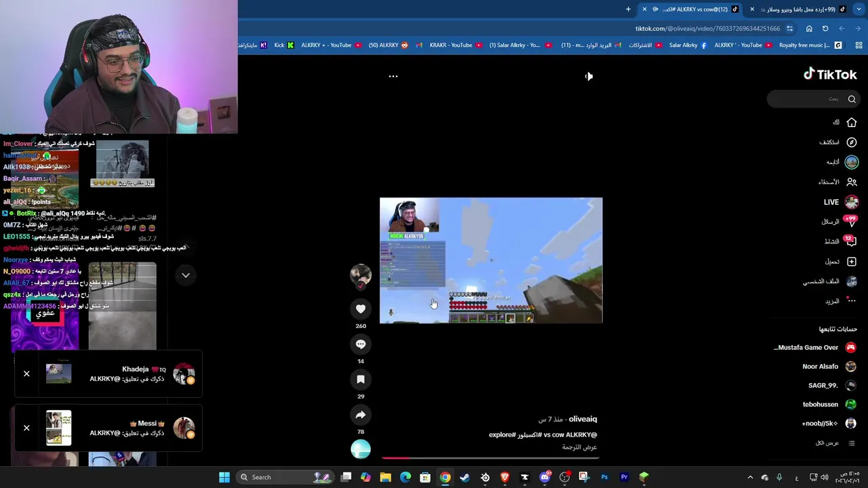Open the comments bubble showing 14
The width and height of the screenshot is (868, 488).
[361, 344]
